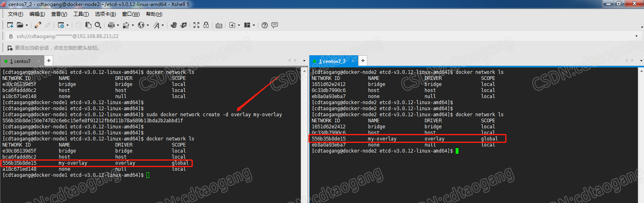Viewport: 644px width, 203px height.
Task: Click the Paste clipboard icon
Action: pos(88,25)
